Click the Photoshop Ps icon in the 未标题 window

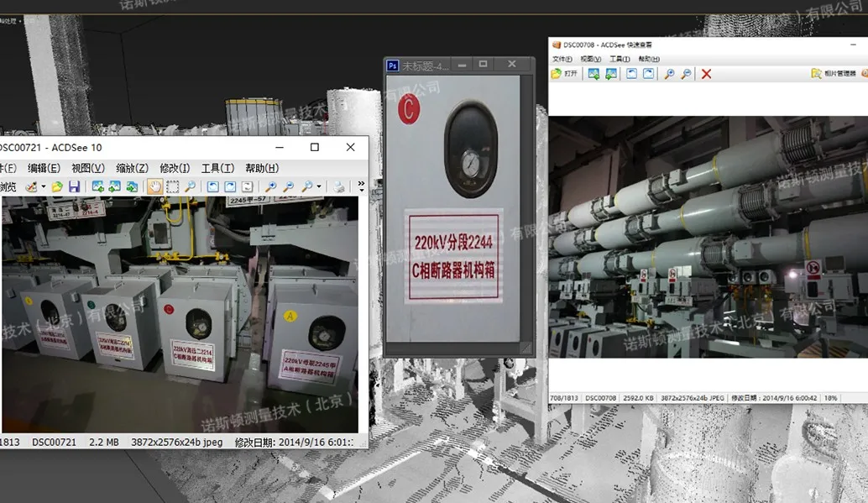tap(393, 65)
